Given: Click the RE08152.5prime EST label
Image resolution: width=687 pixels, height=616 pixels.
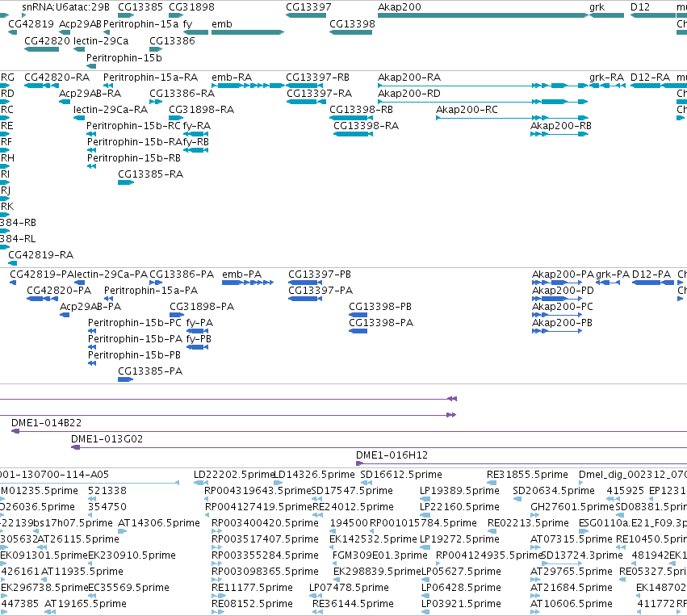Looking at the screenshot, I should pyautogui.click(x=252, y=604).
